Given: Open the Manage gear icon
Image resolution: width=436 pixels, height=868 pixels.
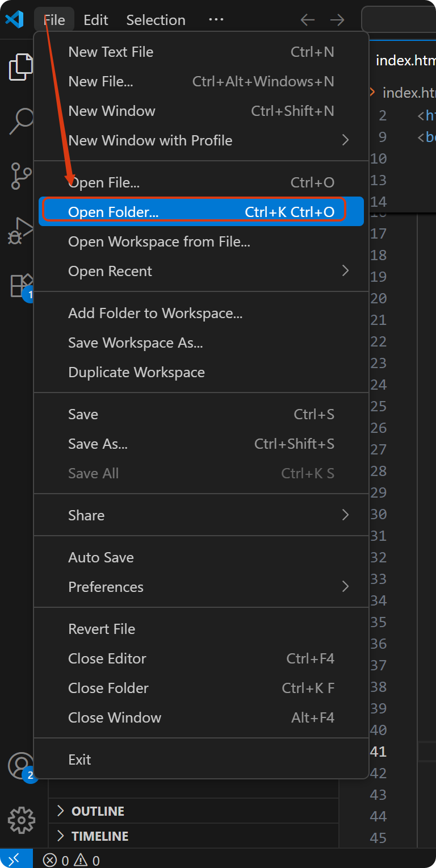Looking at the screenshot, I should [21, 820].
